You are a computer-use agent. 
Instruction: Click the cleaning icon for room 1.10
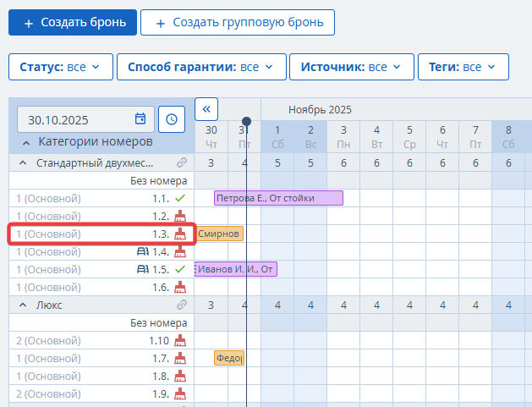[179, 340]
